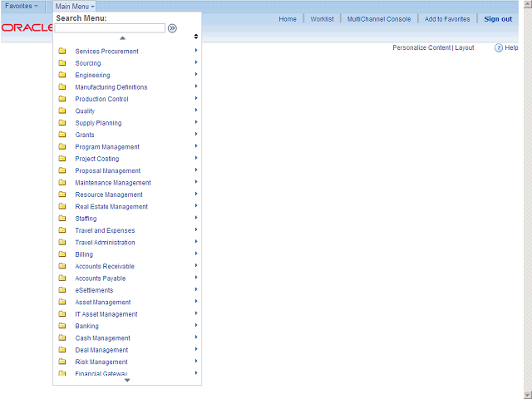
Task: Collapse the Main Menu dropdown
Action: click(75, 7)
